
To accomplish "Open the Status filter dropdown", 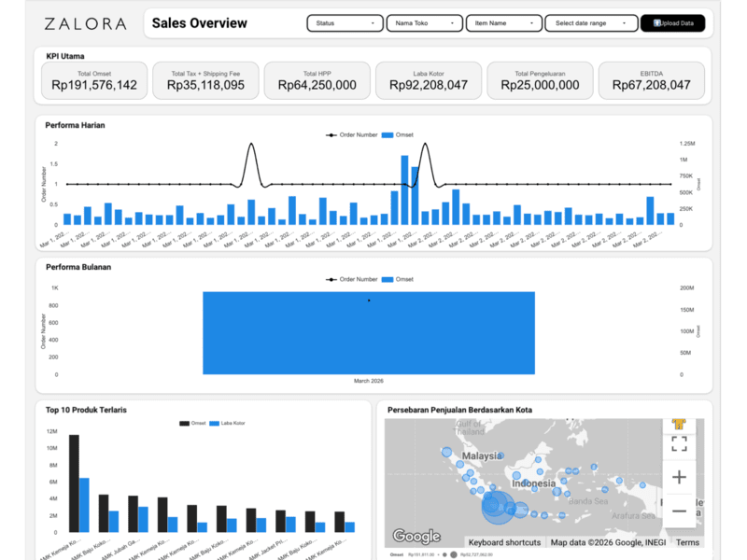I will coord(345,23).
